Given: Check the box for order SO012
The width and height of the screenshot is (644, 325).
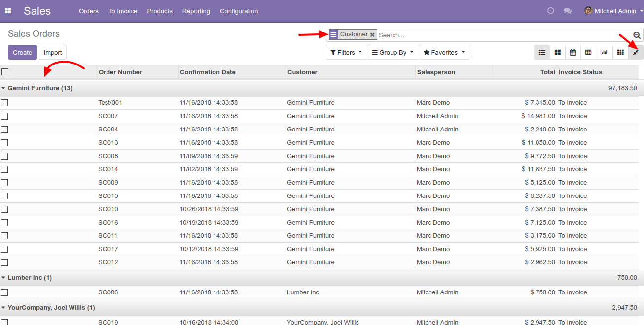Looking at the screenshot, I should point(4,262).
